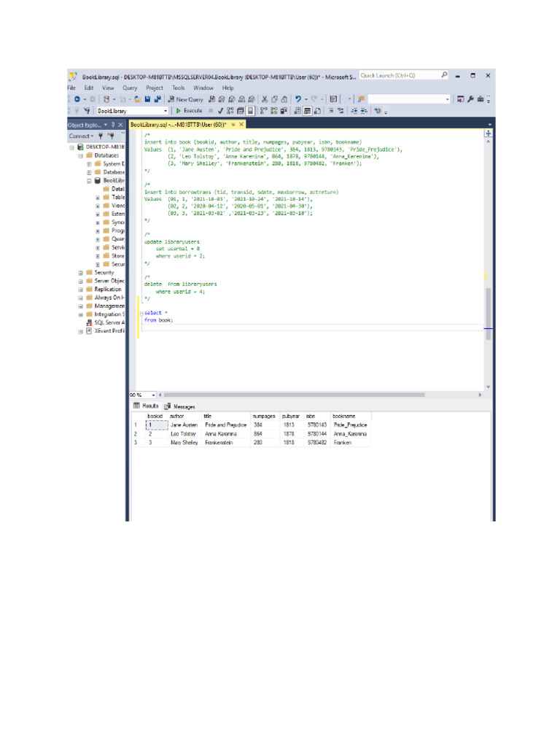Open the Window menu
The width and height of the screenshot is (560, 747).
coord(203,88)
